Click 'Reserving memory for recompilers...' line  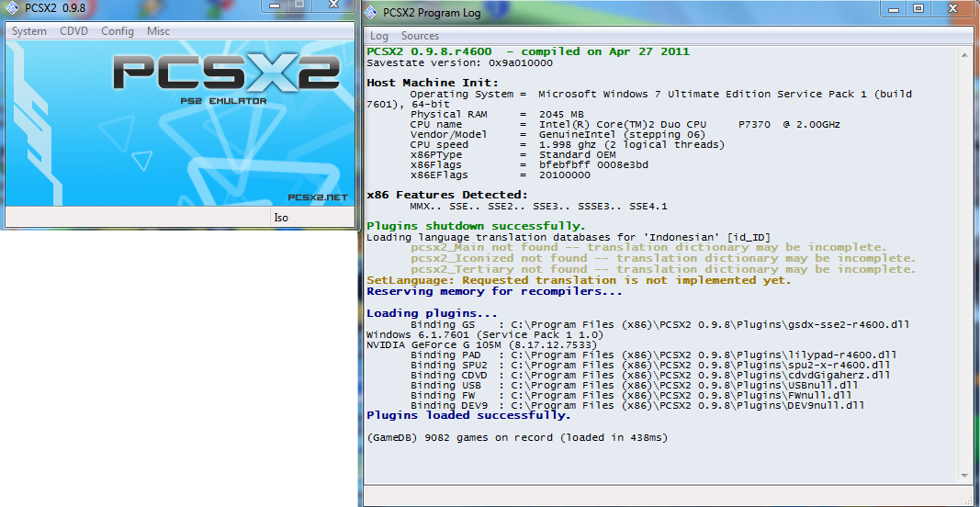tap(494, 291)
